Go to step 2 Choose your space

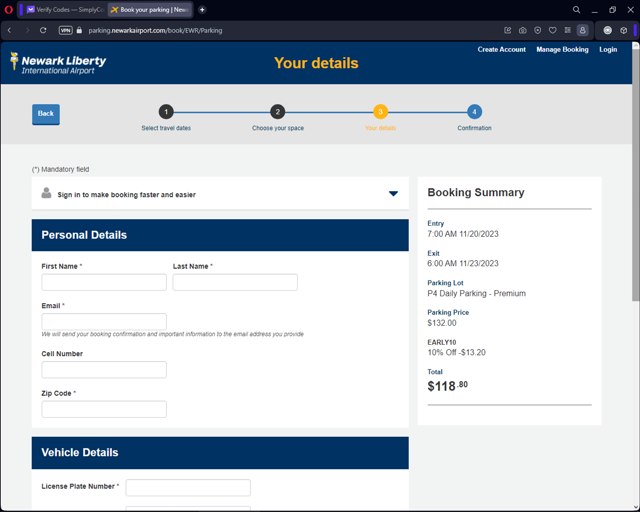[x=278, y=112]
